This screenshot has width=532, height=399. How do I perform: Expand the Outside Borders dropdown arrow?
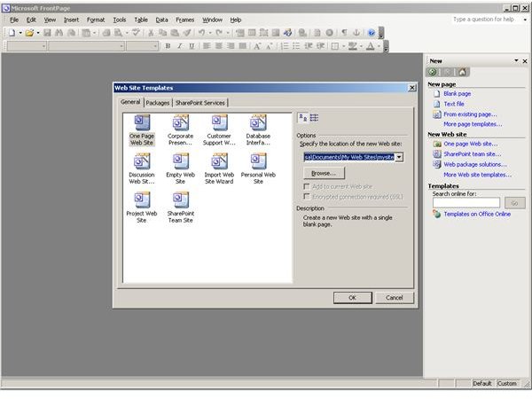(x=344, y=46)
